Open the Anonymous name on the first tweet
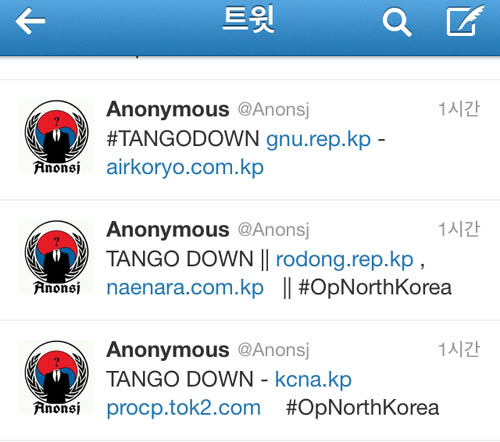This screenshot has height=442, width=500. coord(168,109)
